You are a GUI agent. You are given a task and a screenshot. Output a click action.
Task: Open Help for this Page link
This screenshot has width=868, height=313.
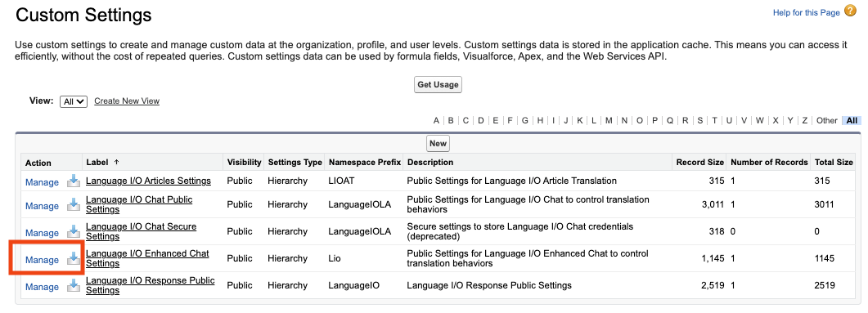click(x=807, y=13)
